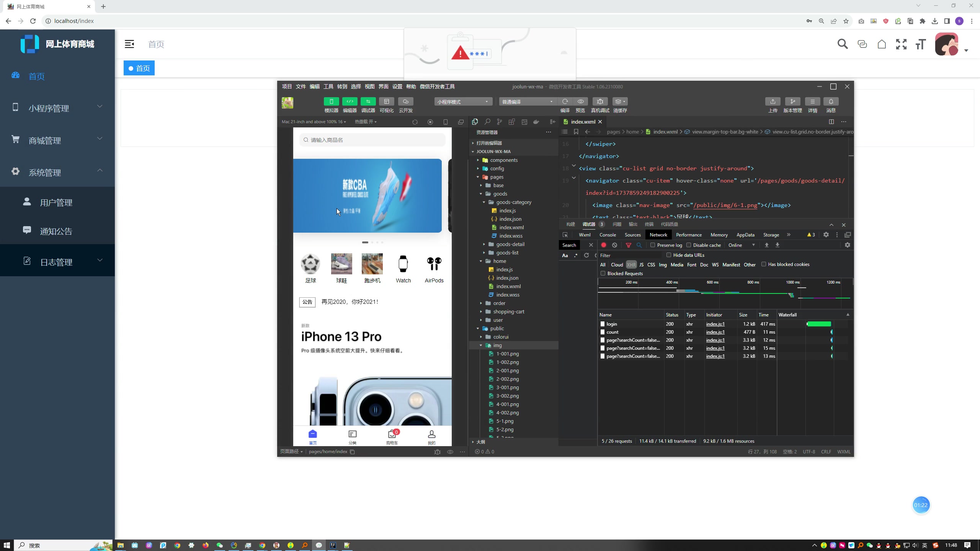Toggle the simulator (模拟器) panel button
The height and width of the screenshot is (551, 980).
(331, 101)
